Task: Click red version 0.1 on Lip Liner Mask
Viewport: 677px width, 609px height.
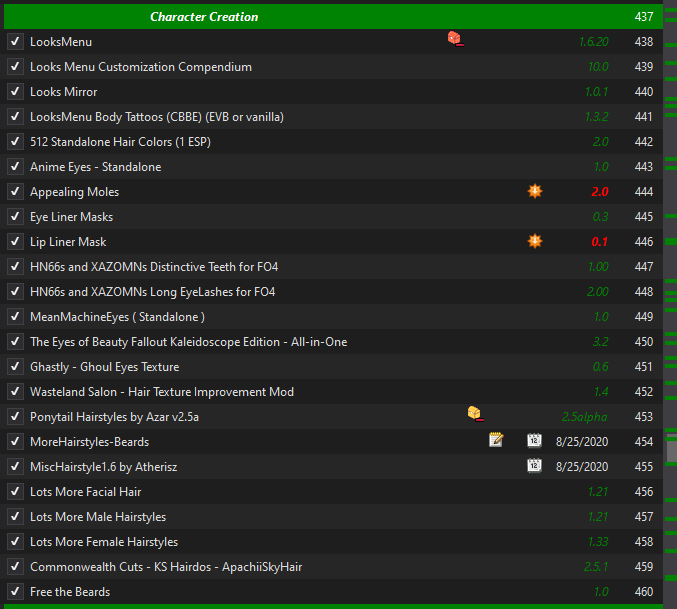Action: 600,242
